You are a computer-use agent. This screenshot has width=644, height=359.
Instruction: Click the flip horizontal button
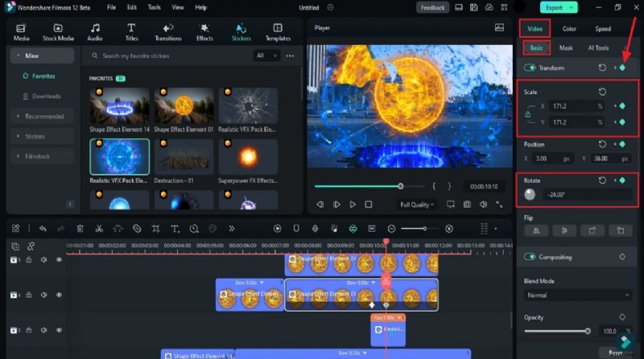pos(536,231)
